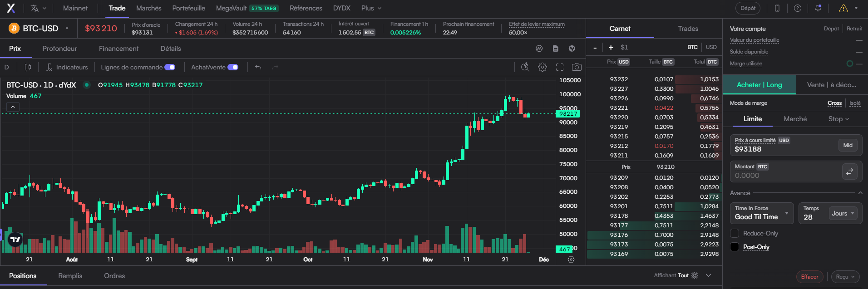The width and height of the screenshot is (868, 289).
Task: Click the Mid price button
Action: (848, 145)
